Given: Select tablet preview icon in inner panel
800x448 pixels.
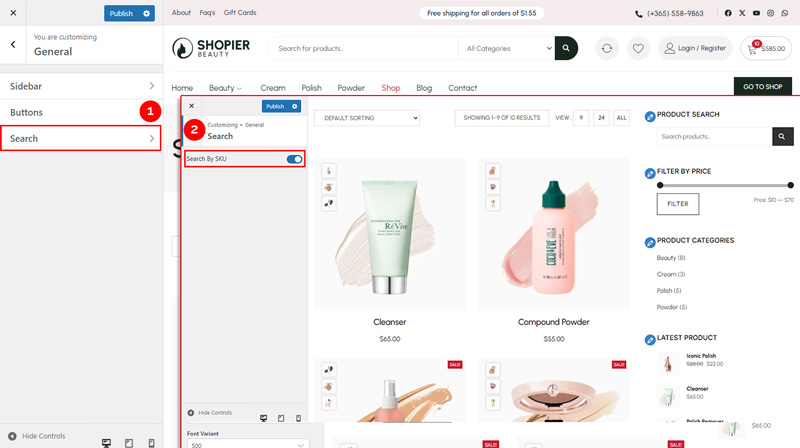Looking at the screenshot, I should (281, 418).
